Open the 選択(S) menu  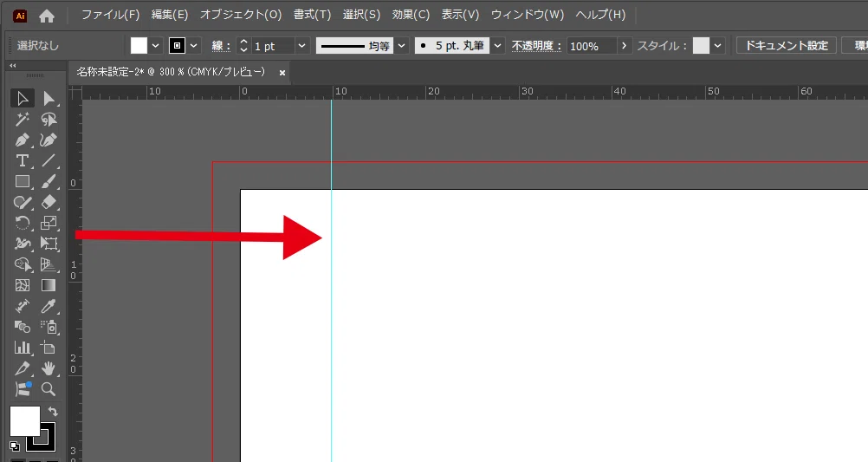pyautogui.click(x=361, y=15)
